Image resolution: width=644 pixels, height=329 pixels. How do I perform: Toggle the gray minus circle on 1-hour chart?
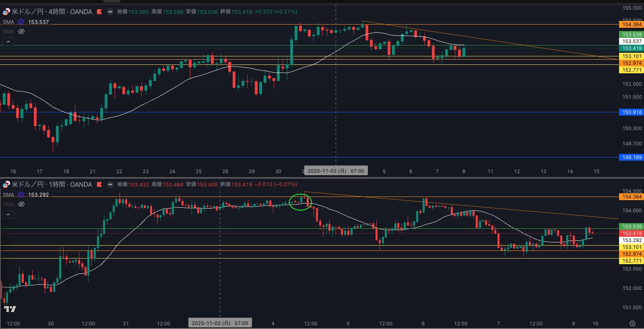pos(110,184)
